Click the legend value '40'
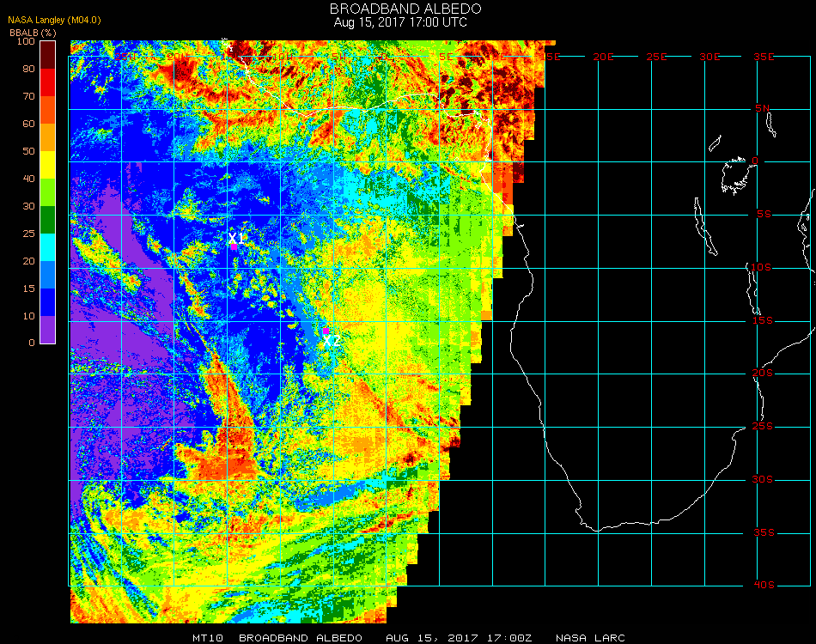Screen dimensions: 816x644 (x=28, y=179)
